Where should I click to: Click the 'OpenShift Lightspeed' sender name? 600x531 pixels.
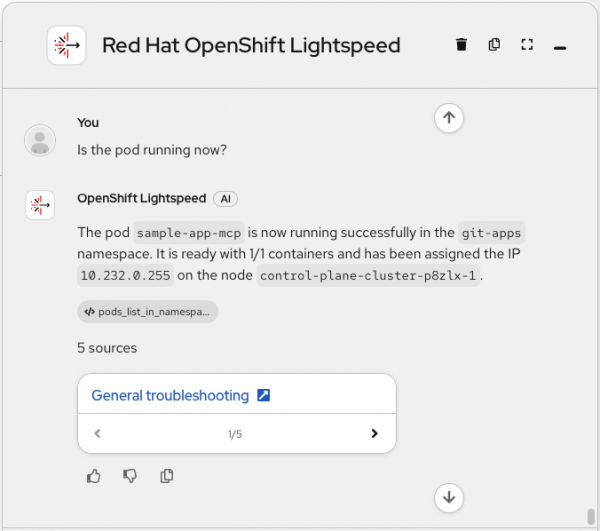[x=142, y=199]
